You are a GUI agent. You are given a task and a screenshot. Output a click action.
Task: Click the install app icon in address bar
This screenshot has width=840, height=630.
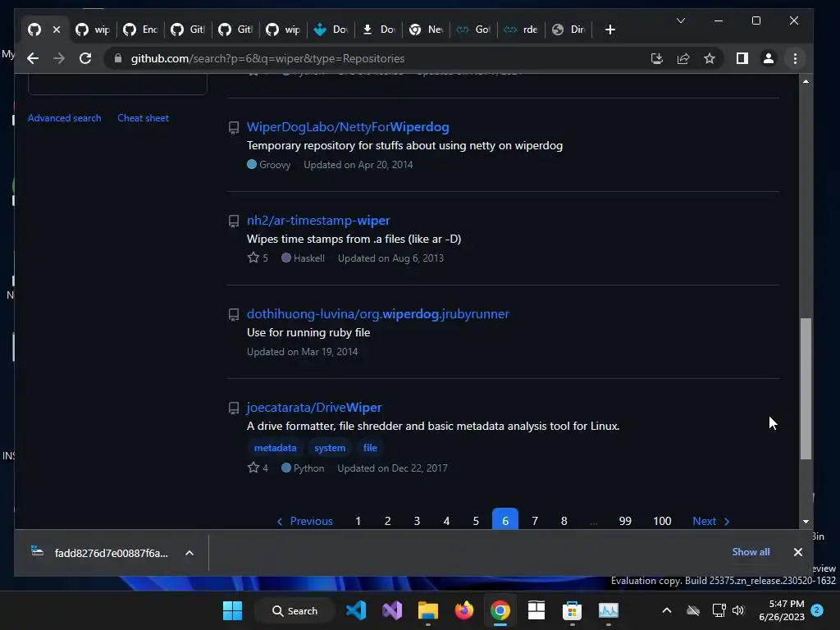(657, 58)
